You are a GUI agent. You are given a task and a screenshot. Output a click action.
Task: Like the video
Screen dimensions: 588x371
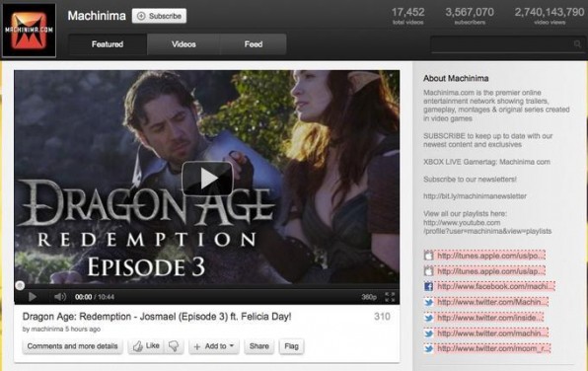pyautogui.click(x=147, y=346)
